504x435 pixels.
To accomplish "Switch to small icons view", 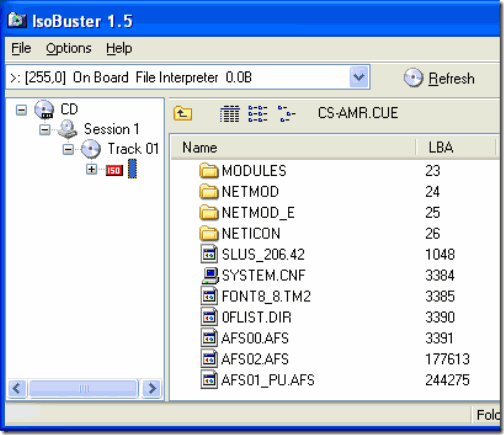I will (x=258, y=114).
